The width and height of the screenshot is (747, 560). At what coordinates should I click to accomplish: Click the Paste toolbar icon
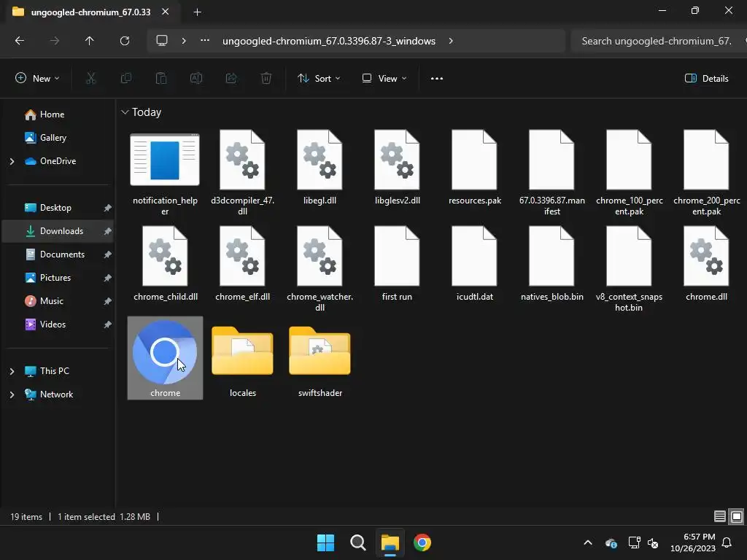point(161,79)
